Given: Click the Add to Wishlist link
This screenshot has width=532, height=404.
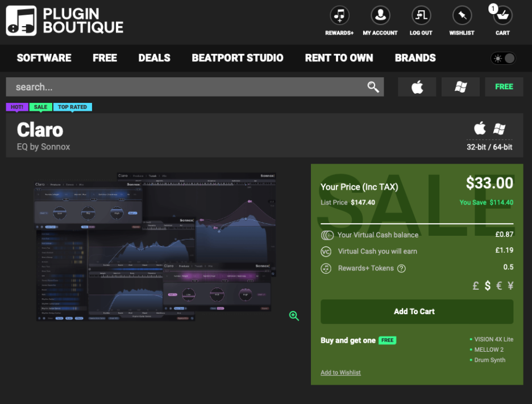Looking at the screenshot, I should point(340,372).
